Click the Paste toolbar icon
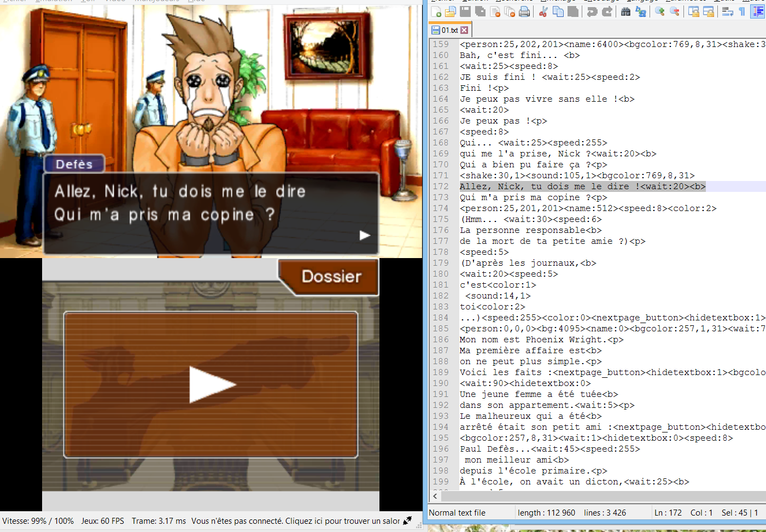The height and width of the screenshot is (532, 766). click(x=572, y=11)
